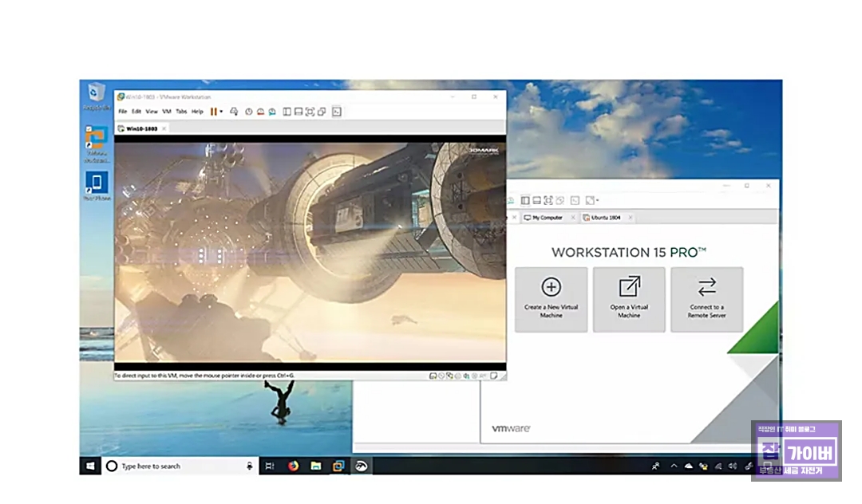Select the Your Phone desktop shortcut
The width and height of the screenshot is (862, 504).
coord(97,186)
